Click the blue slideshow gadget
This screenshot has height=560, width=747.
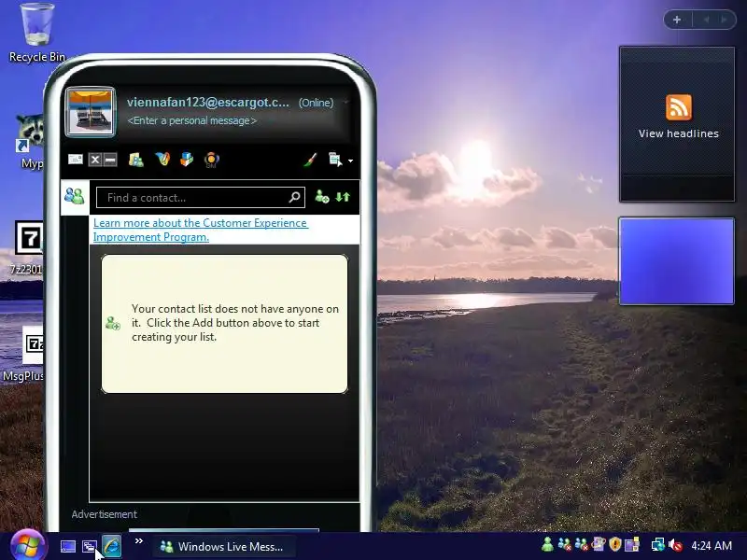[676, 261]
